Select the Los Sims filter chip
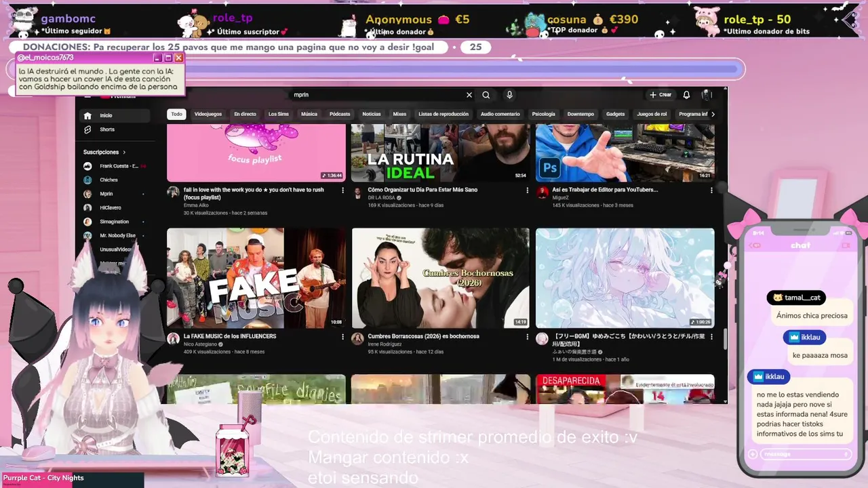The height and width of the screenshot is (488, 868). (x=278, y=115)
